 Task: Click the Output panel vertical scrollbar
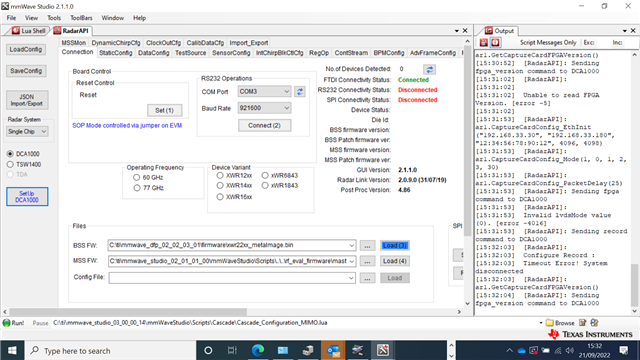tap(634, 180)
